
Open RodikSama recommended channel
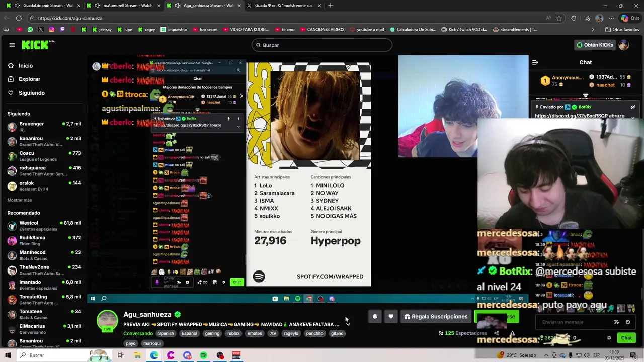pos(44,240)
